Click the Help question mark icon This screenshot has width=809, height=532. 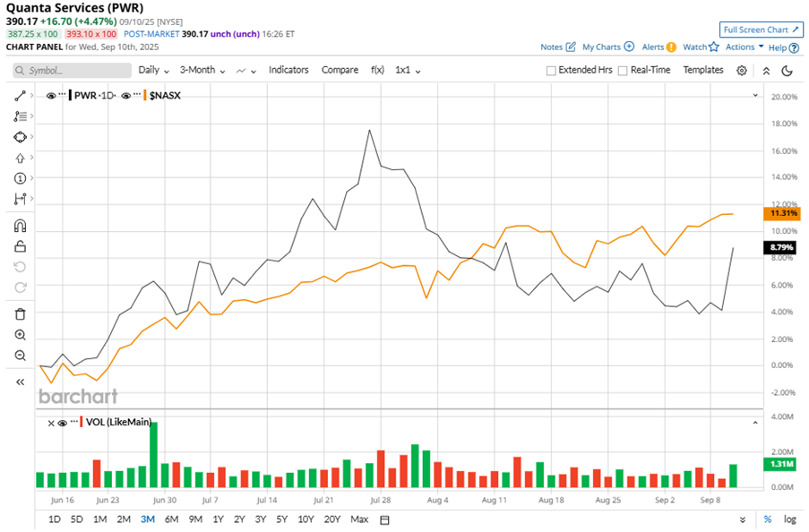(794, 48)
